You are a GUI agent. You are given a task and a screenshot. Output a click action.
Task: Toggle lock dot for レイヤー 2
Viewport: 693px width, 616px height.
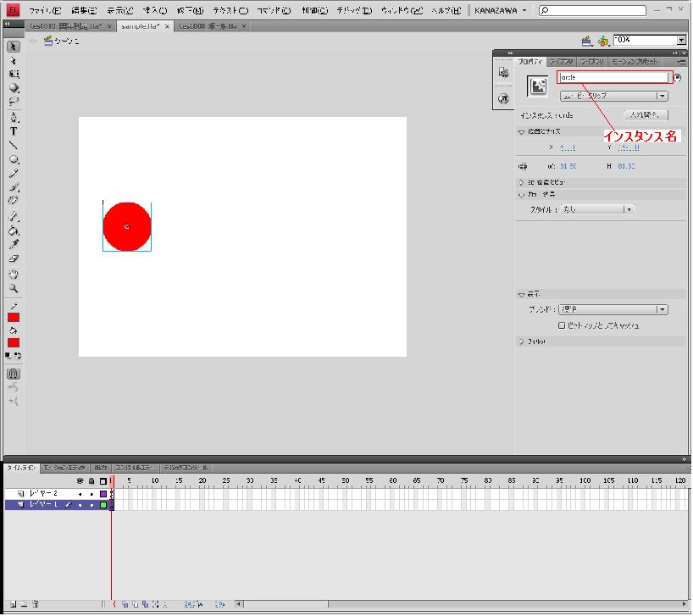point(91,494)
